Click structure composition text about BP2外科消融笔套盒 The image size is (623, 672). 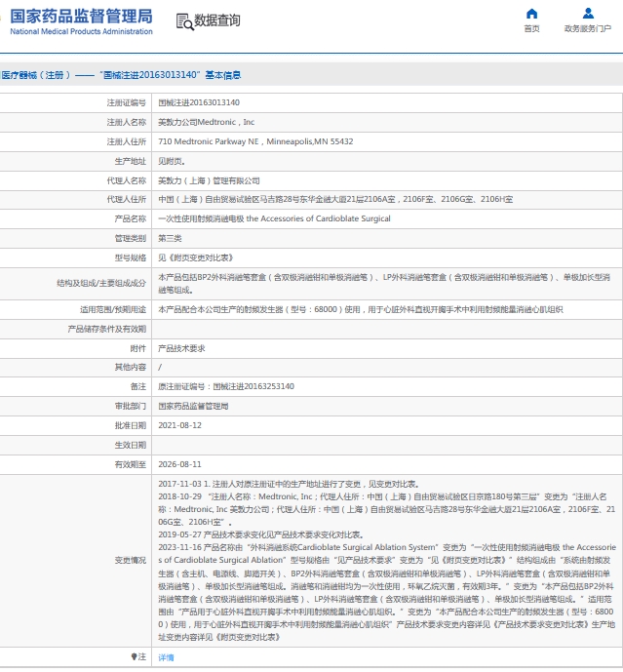click(384, 284)
